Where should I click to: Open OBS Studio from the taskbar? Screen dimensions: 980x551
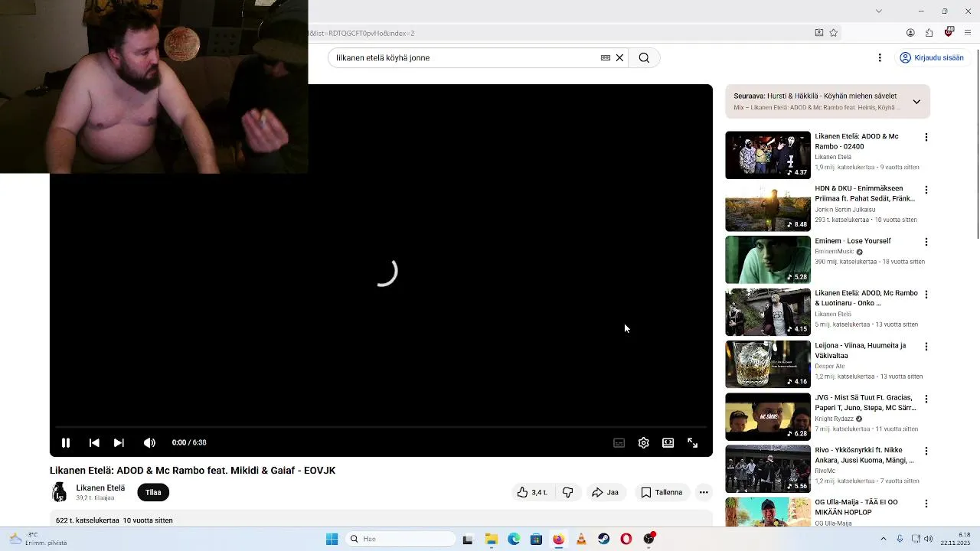649,539
